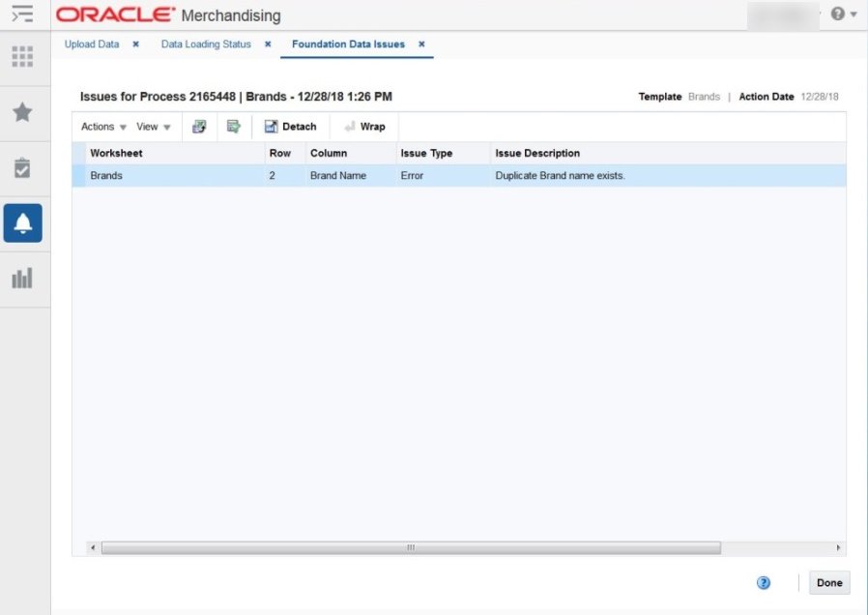Open Notifications bell icon in sidebar
The width and height of the screenshot is (868, 615).
point(22,223)
